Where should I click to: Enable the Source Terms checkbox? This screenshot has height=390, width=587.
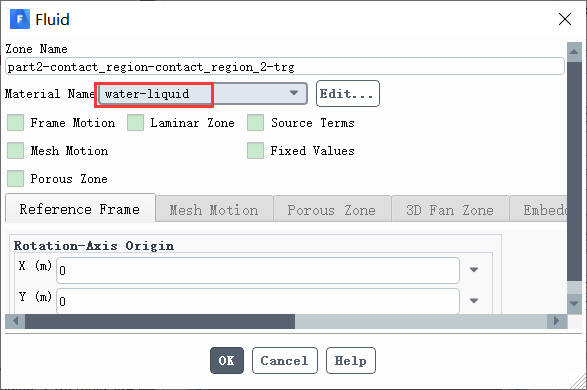(x=255, y=123)
